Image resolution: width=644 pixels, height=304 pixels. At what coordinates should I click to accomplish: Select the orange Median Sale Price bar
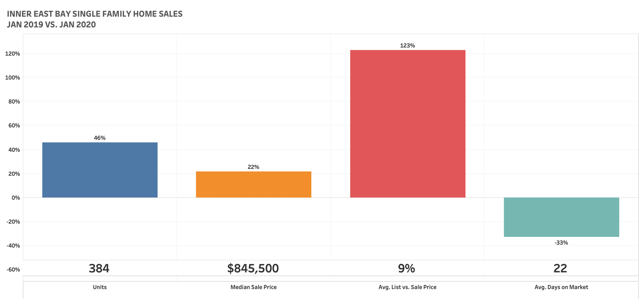click(254, 184)
